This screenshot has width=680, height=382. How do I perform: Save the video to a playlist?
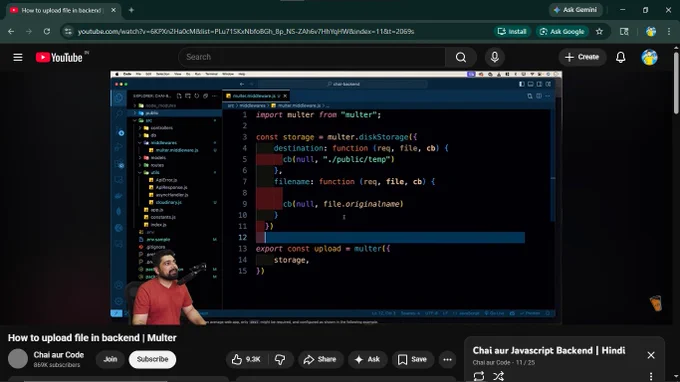tap(412, 359)
